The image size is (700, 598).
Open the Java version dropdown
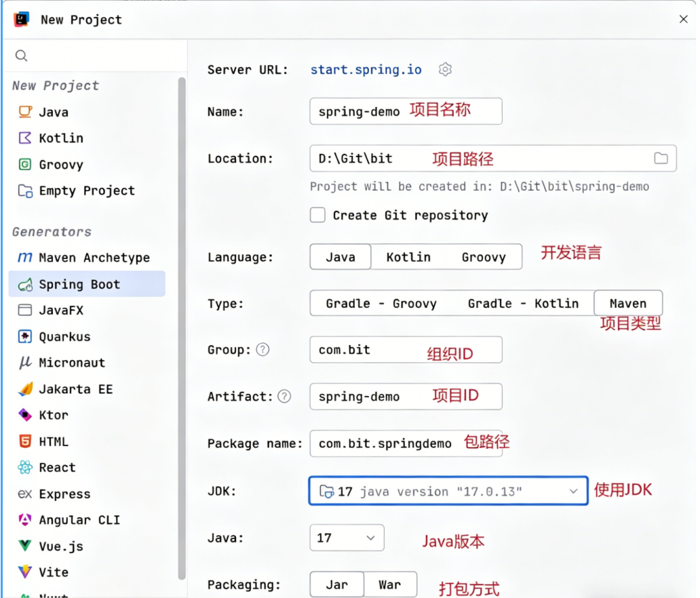coord(347,537)
